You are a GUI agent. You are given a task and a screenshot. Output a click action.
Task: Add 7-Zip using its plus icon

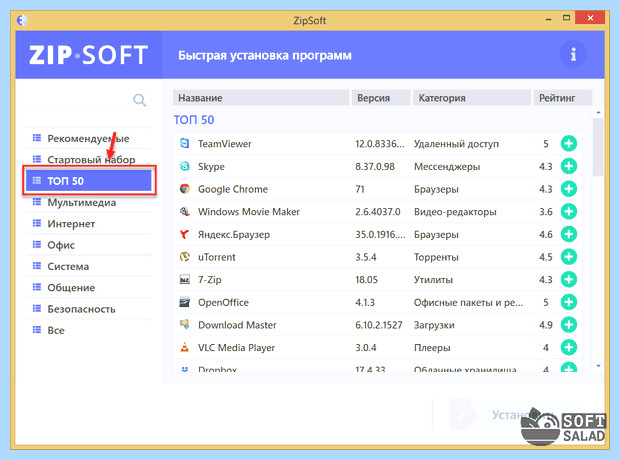(569, 279)
